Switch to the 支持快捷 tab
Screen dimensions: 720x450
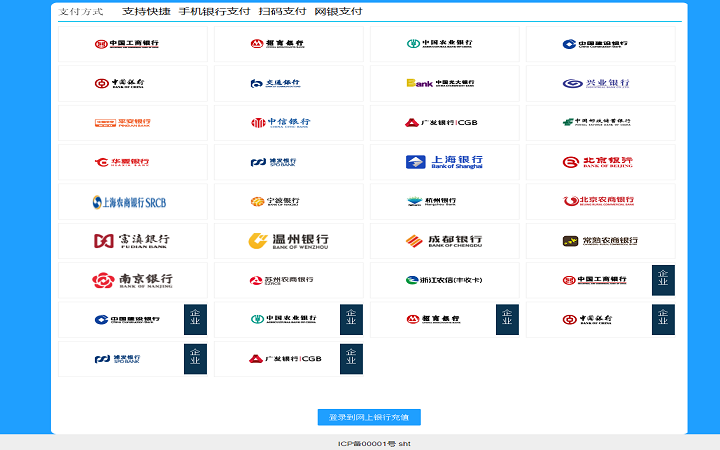146,11
